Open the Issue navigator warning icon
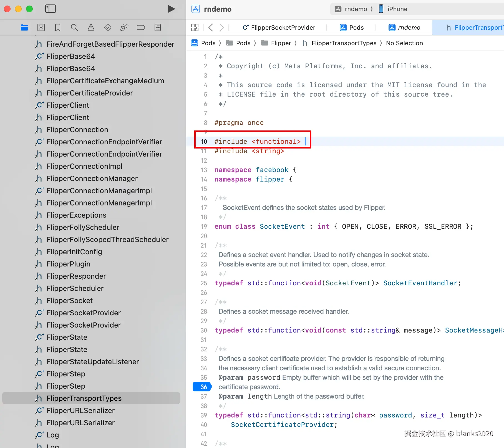 point(91,27)
